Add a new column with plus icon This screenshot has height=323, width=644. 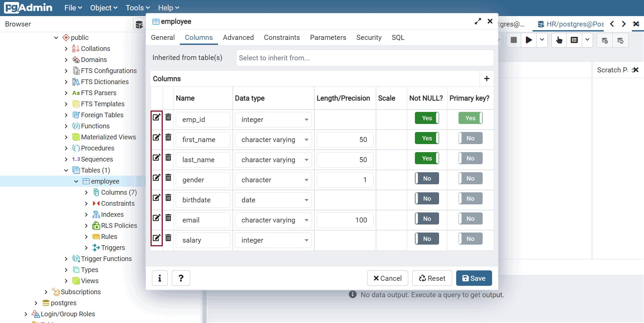pyautogui.click(x=487, y=79)
